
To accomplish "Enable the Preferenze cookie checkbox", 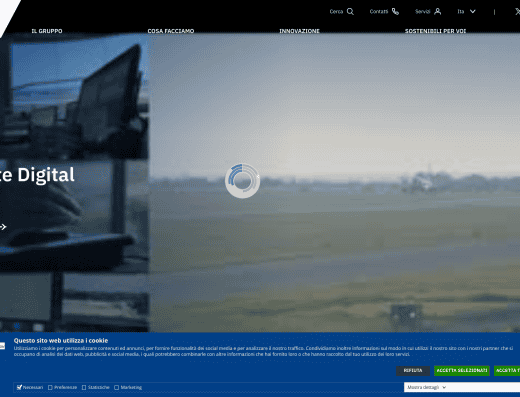I will (x=50, y=387).
